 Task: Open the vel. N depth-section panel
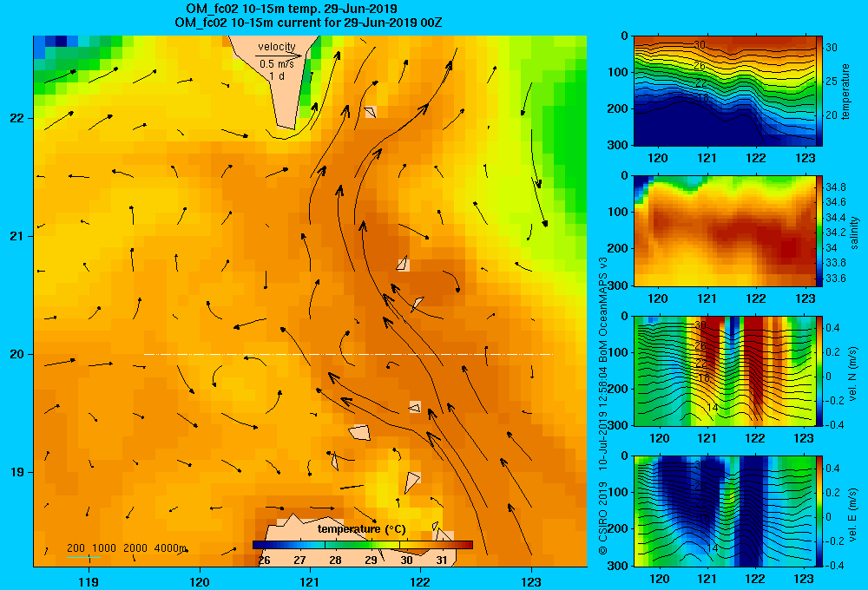pos(724,370)
